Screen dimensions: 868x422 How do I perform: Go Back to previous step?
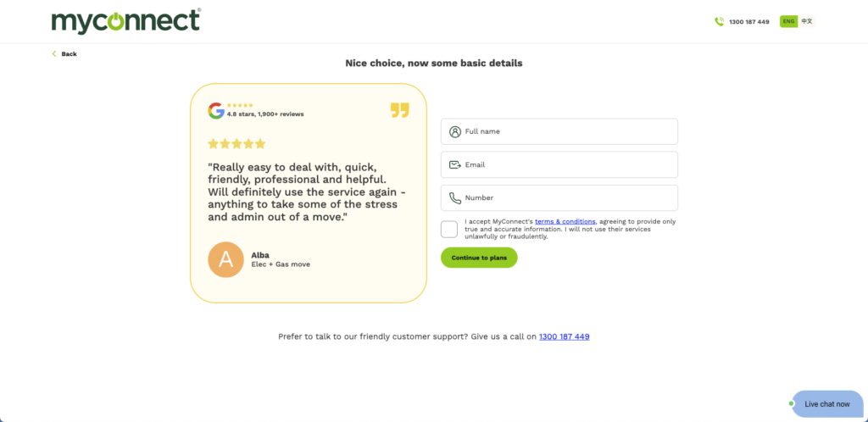[x=69, y=54]
